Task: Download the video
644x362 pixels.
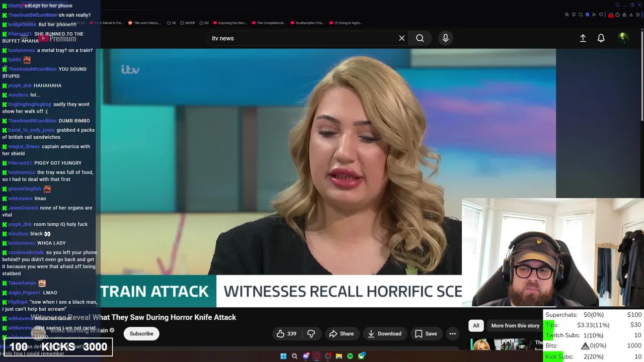Action: pos(384,333)
